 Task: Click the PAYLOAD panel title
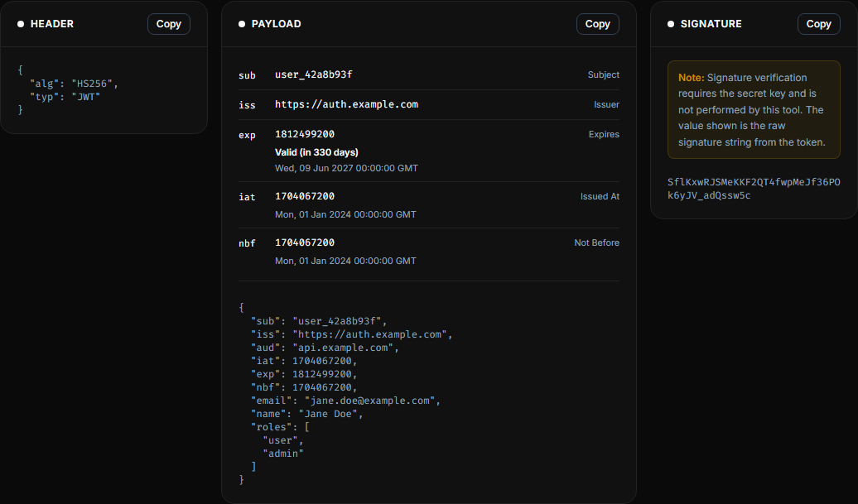[276, 24]
